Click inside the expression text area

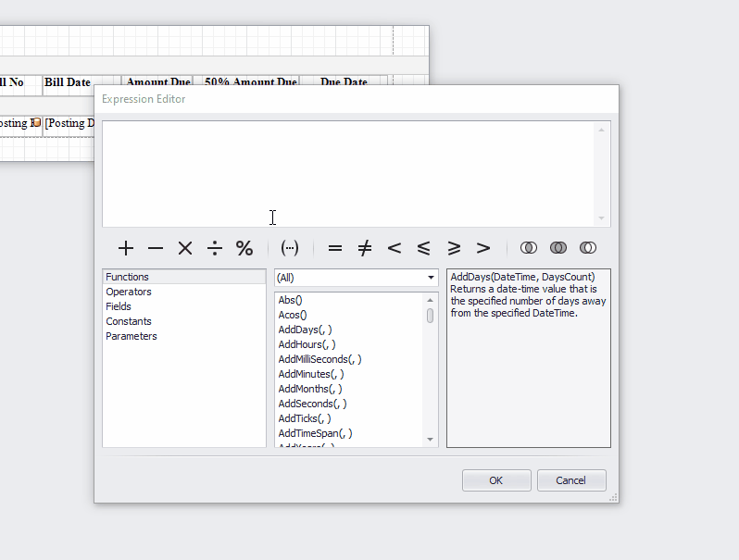[x=348, y=174]
